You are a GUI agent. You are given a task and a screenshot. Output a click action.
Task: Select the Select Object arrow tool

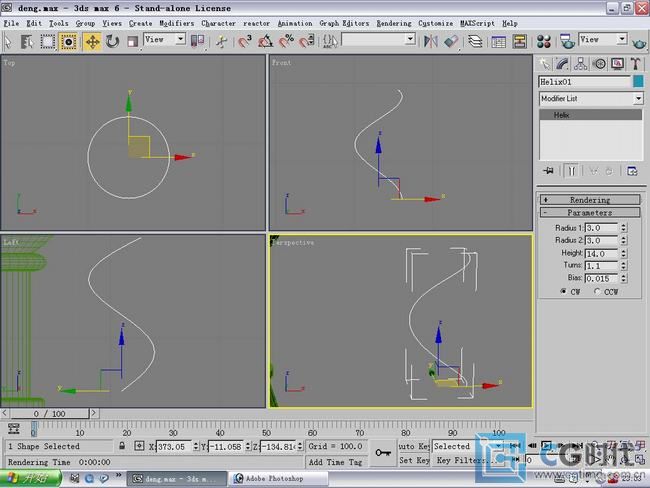[8, 41]
